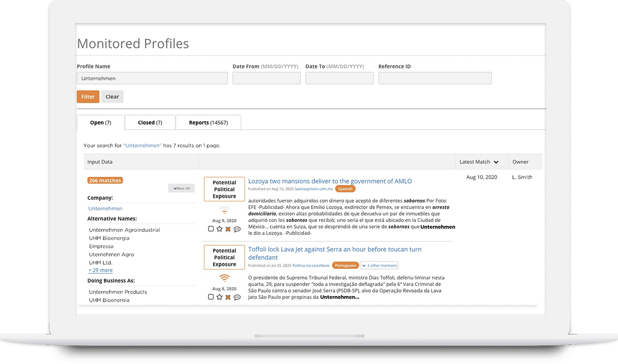
Task: Expand the Show All dropdown
Action: [181, 188]
